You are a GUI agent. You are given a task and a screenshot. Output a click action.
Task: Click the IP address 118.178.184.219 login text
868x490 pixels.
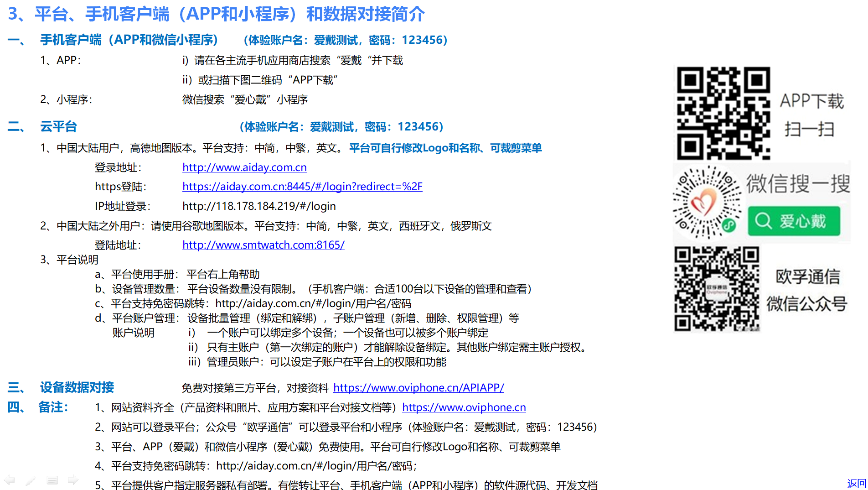[x=259, y=206]
